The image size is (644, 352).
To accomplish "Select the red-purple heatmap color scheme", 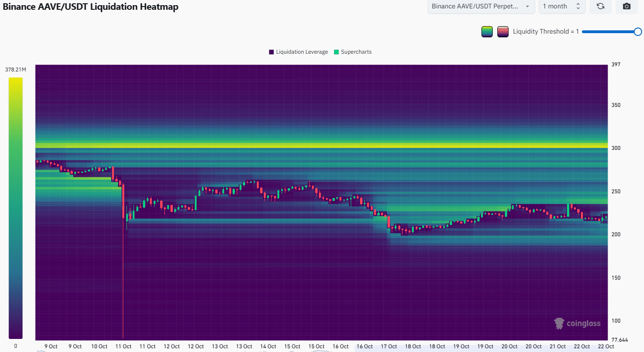I will coord(503,32).
